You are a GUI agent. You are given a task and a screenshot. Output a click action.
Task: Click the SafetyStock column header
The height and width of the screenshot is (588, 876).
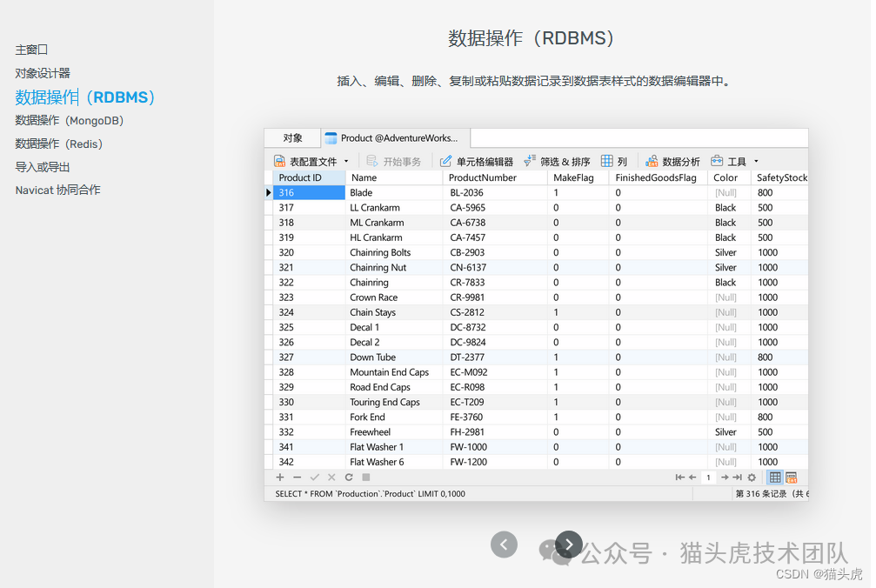[780, 177]
